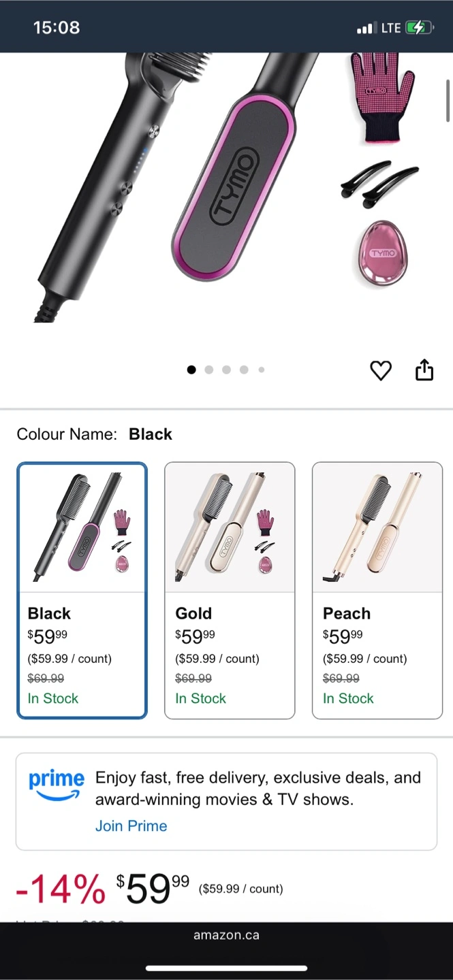453x980 pixels.
Task: Tap the pink heat glove in product image
Action: point(381,95)
